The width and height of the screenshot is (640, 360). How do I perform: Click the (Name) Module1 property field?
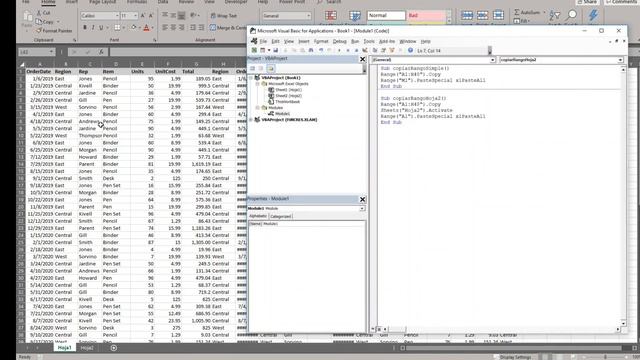click(307, 224)
